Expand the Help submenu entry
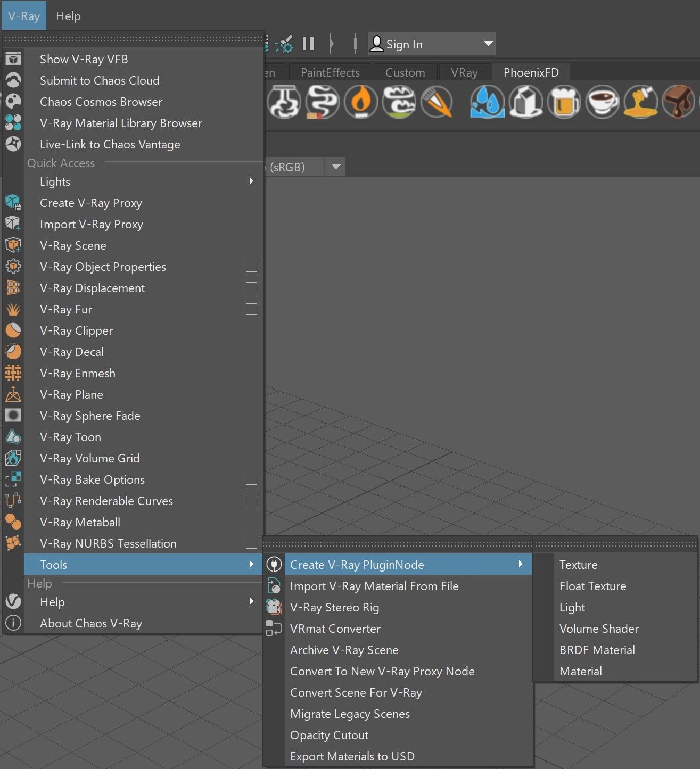This screenshot has width=700, height=769. [x=144, y=602]
